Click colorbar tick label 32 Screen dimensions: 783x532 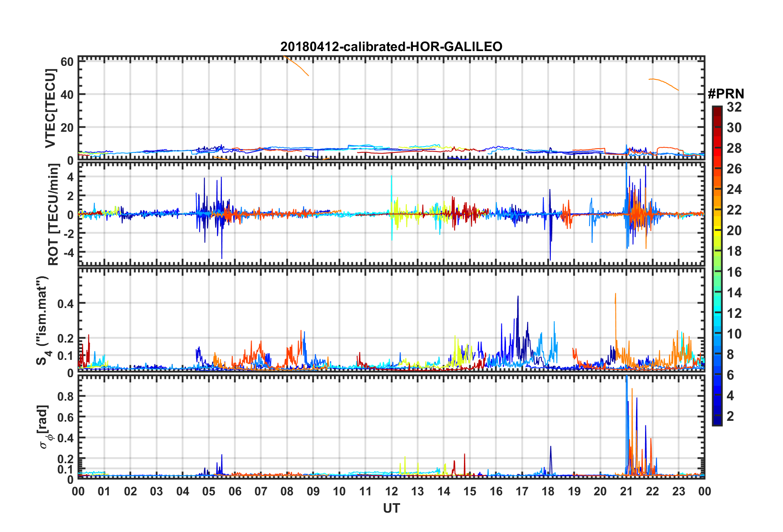[734, 107]
